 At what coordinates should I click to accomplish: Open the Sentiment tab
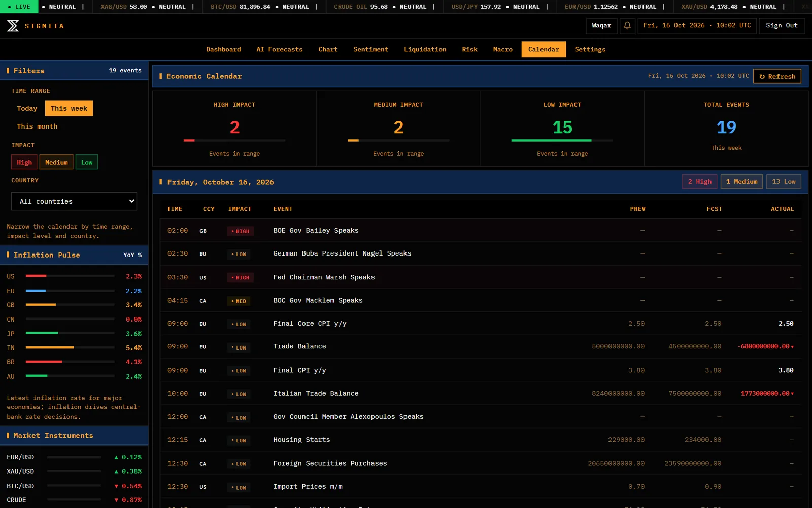[x=370, y=49]
